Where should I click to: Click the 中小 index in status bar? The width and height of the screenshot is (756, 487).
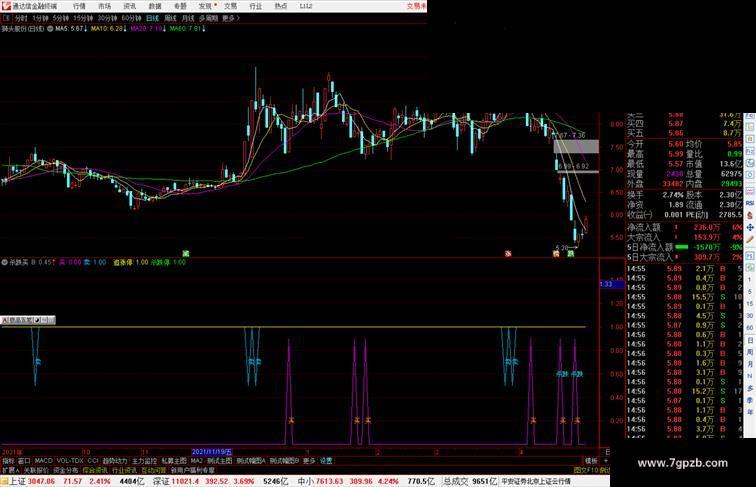[x=306, y=481]
